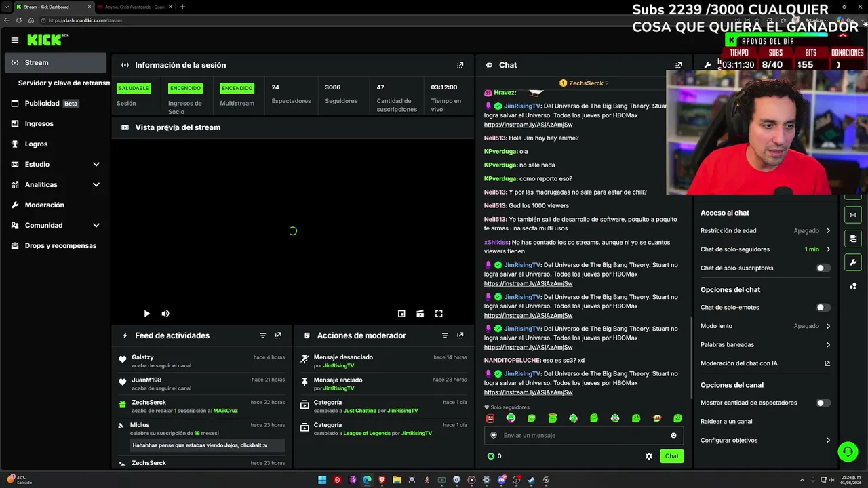
Task: Pop out the Feed de actividades panel
Action: coord(278,335)
